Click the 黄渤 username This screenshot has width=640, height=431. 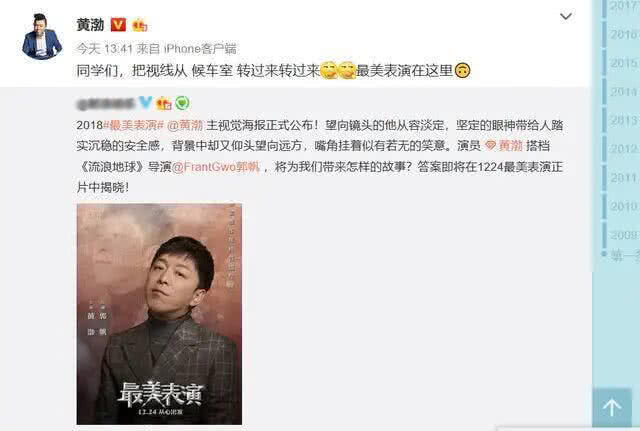(90, 25)
